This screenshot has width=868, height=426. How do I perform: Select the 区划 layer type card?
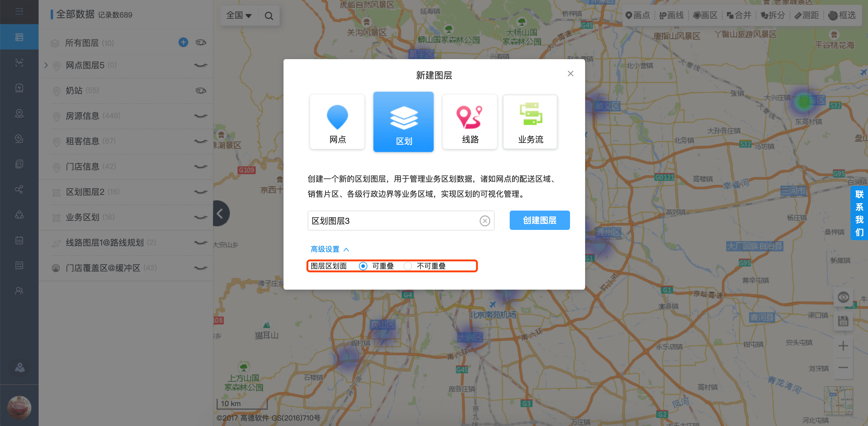[403, 122]
